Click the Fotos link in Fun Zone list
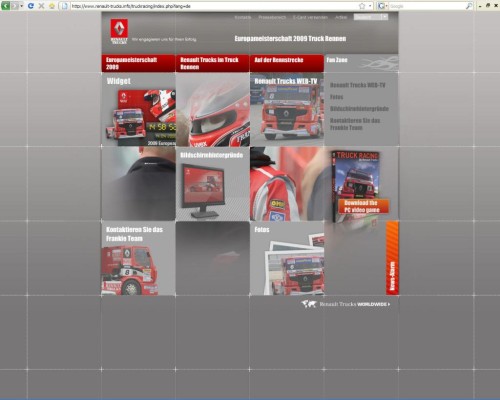 coord(336,97)
